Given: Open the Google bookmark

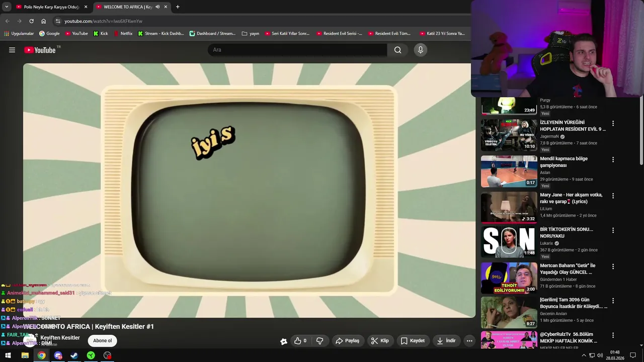Looking at the screenshot, I should 49,34.
